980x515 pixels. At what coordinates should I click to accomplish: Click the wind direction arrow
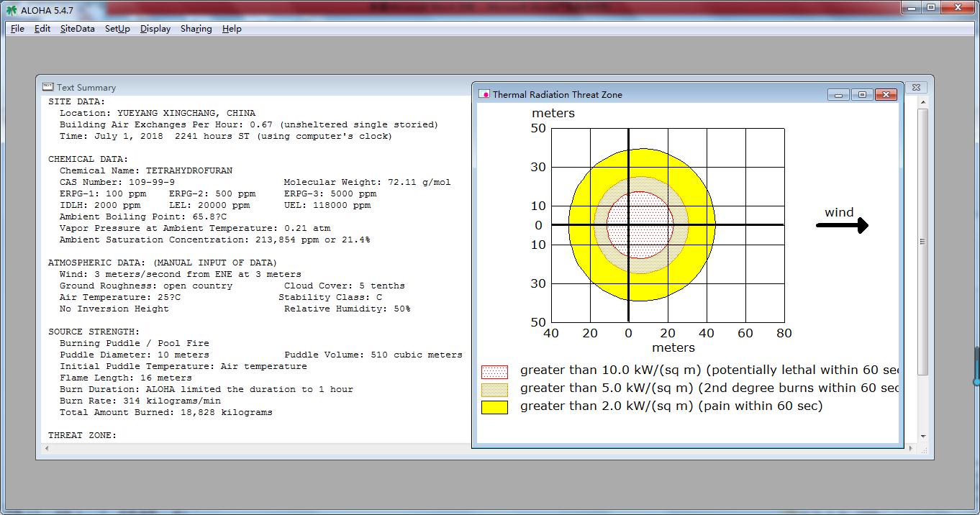click(x=842, y=226)
